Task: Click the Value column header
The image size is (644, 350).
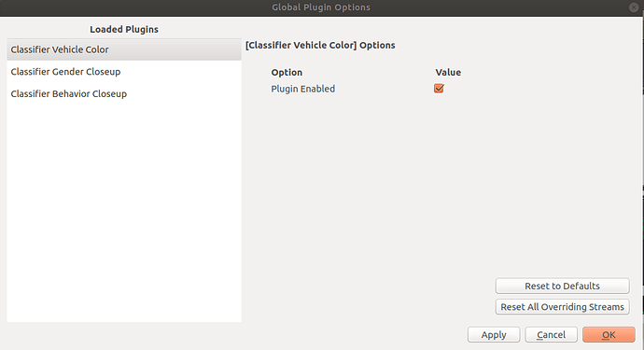Action: pyautogui.click(x=448, y=72)
